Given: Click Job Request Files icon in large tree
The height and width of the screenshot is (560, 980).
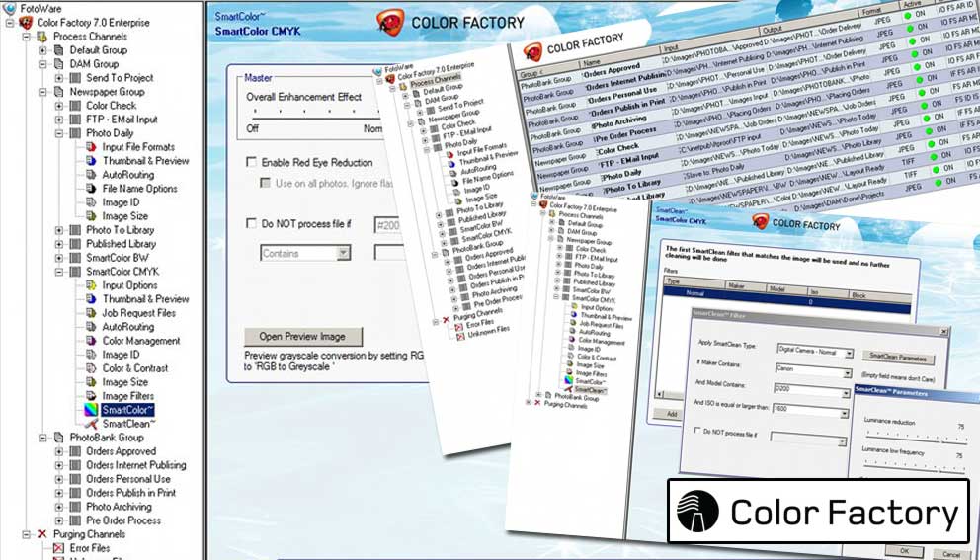Looking at the screenshot, I should [x=91, y=312].
